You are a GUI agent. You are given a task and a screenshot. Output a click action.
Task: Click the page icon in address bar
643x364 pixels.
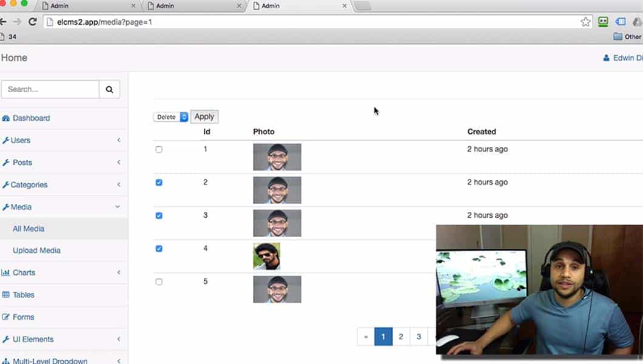(x=50, y=22)
